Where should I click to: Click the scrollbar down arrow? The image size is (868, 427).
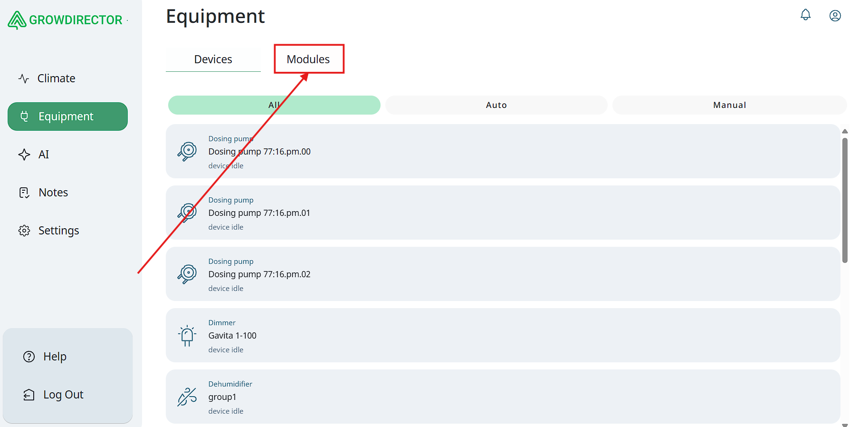(845, 425)
